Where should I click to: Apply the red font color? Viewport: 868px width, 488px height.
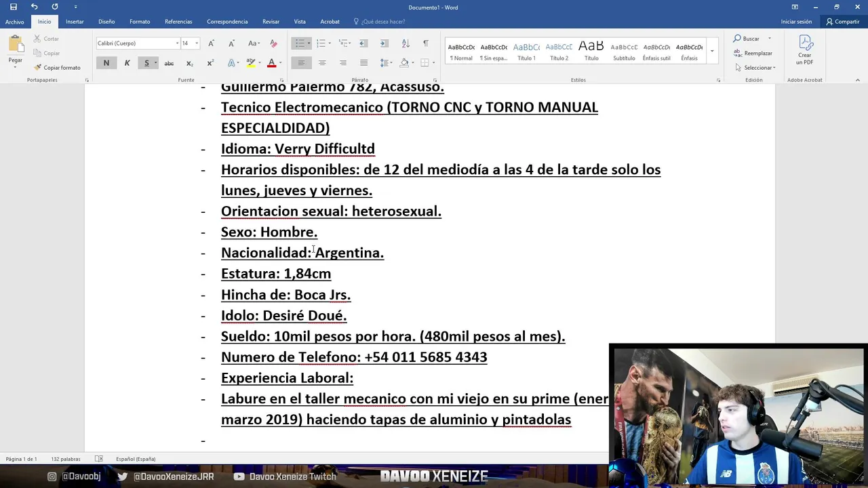tap(271, 63)
